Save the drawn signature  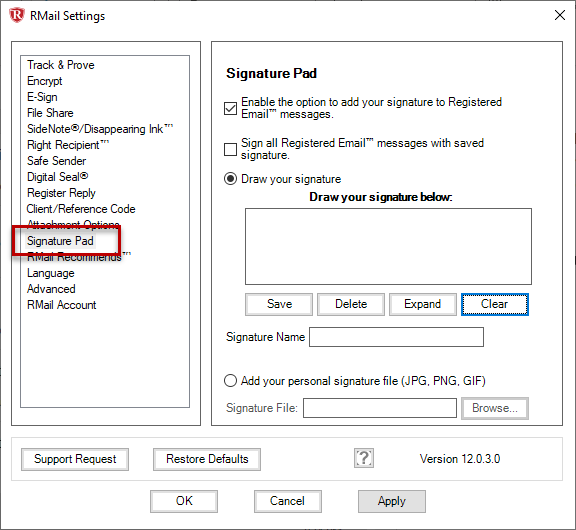279,304
